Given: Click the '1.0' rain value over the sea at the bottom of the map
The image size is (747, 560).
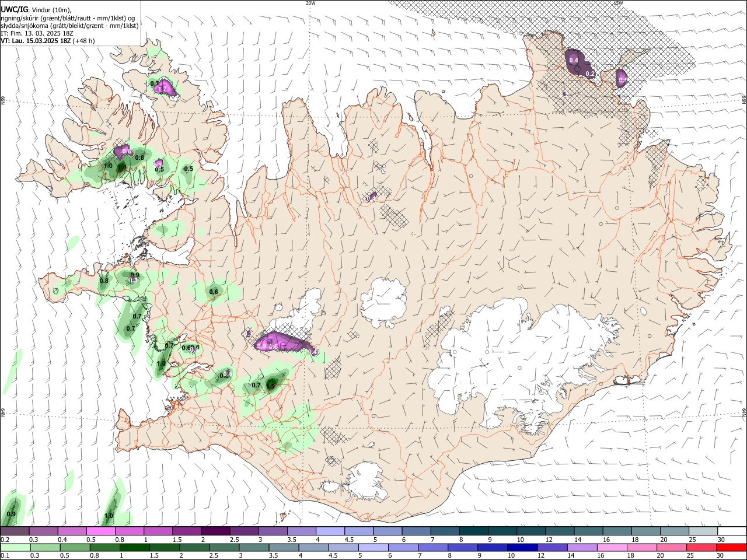Looking at the screenshot, I should [x=109, y=516].
